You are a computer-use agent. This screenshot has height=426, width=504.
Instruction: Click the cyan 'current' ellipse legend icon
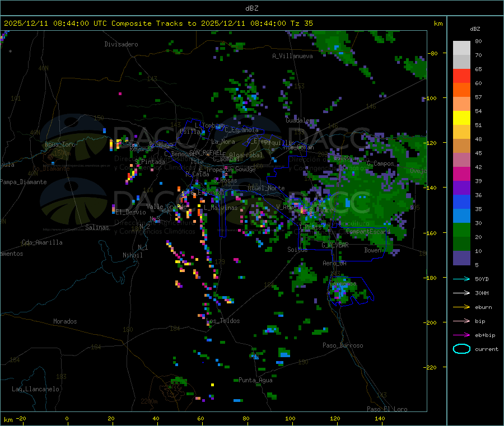(461, 349)
